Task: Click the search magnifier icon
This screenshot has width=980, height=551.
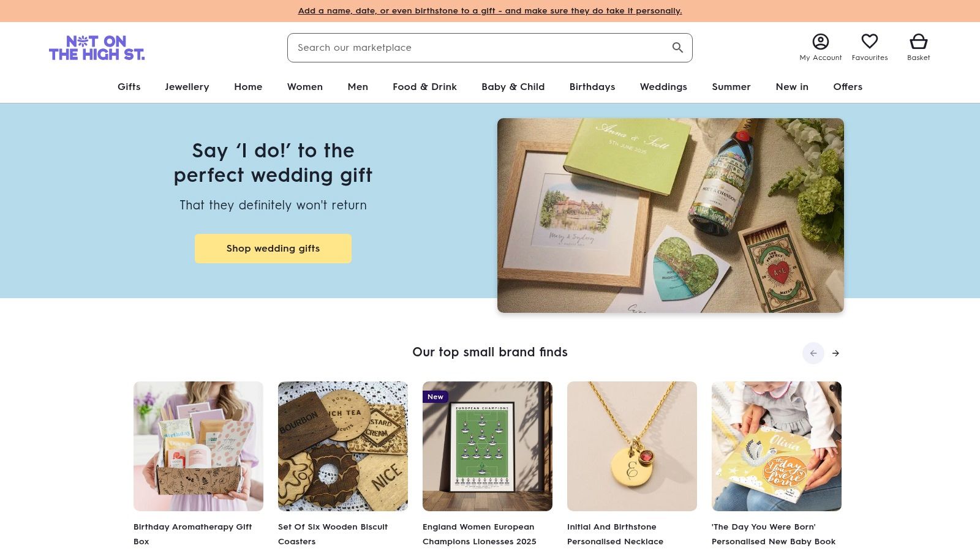Action: pos(677,48)
